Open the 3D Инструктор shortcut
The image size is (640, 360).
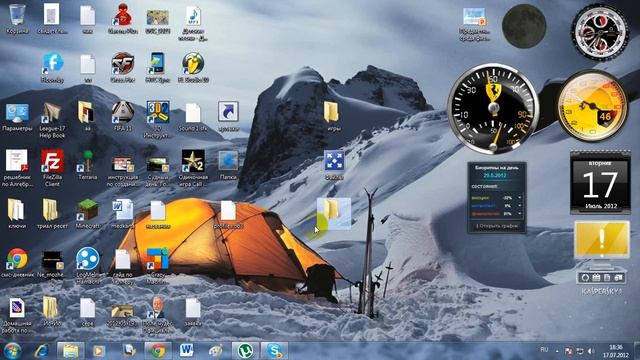[x=158, y=120]
